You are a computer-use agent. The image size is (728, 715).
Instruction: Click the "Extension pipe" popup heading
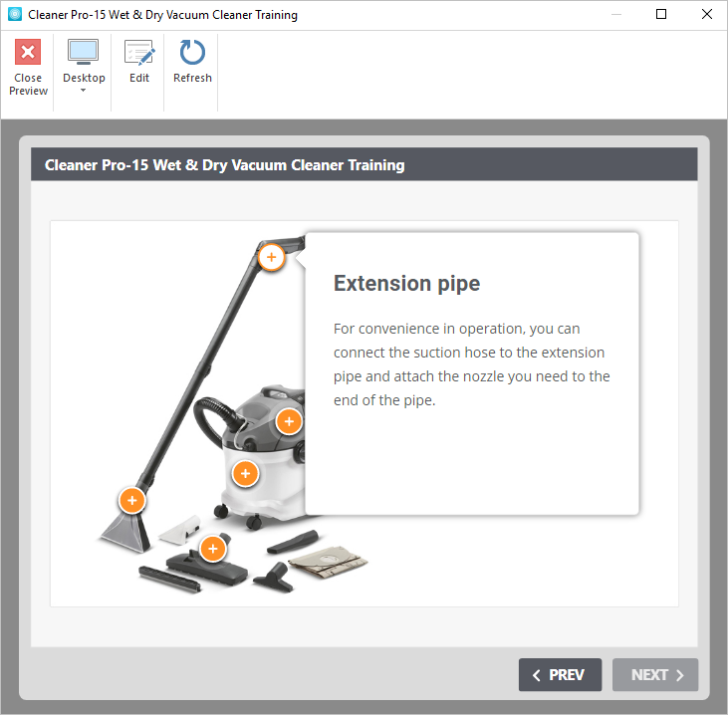tap(406, 284)
